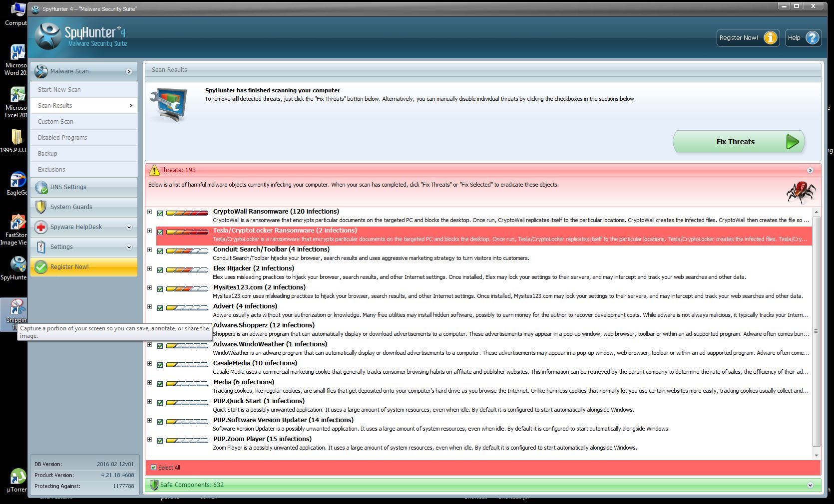Open the Help button
Image resolution: width=834 pixels, height=504 pixels.
(x=804, y=38)
